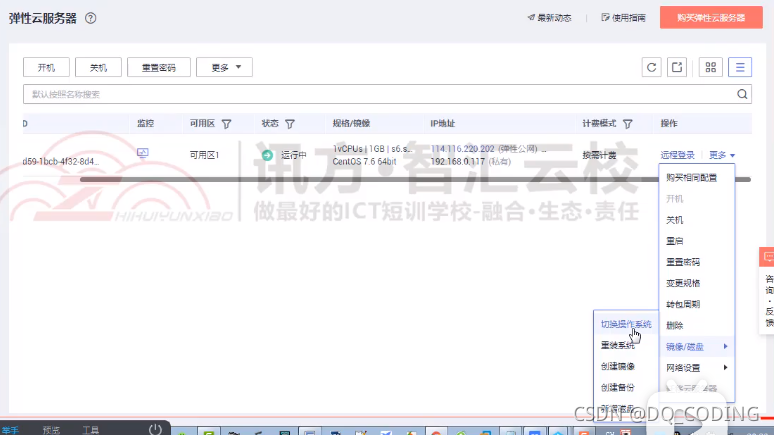This screenshot has width=774, height=435.
Task: Choose 创建镜像 in the submenu
Action: pos(618,366)
